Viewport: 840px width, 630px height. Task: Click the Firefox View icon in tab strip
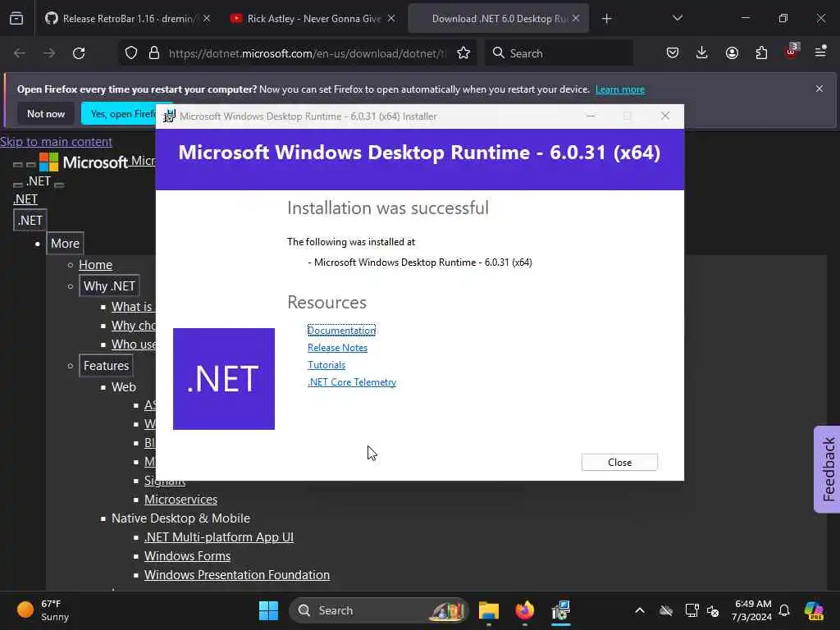(16, 18)
